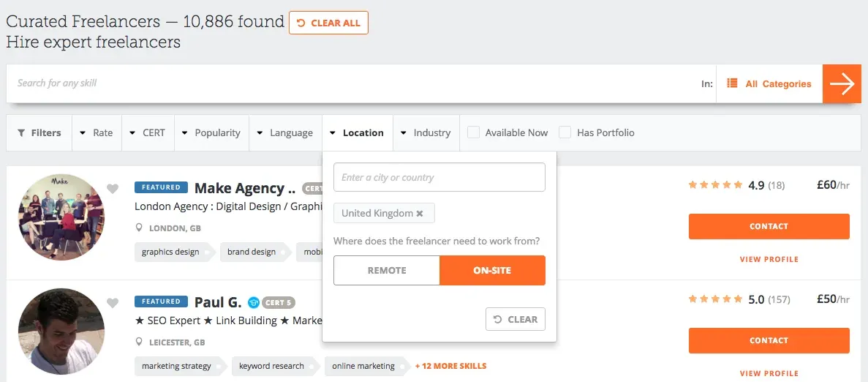Select the Remote work option

[x=387, y=270]
